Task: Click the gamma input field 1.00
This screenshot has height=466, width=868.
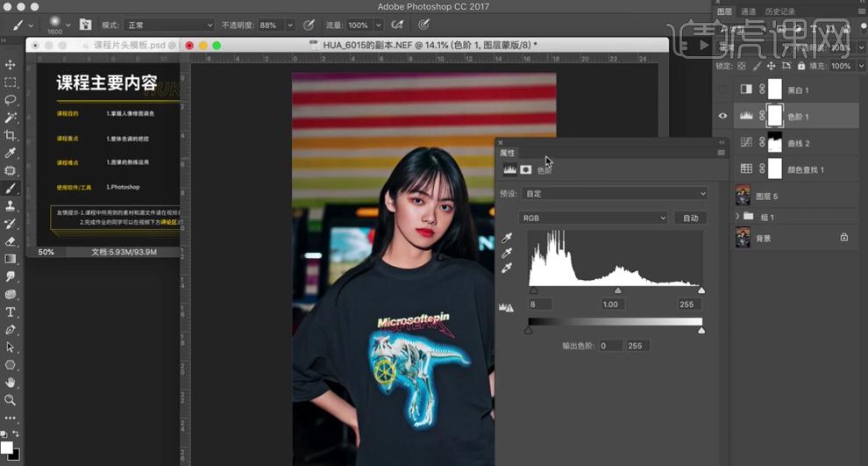Action: pos(613,305)
